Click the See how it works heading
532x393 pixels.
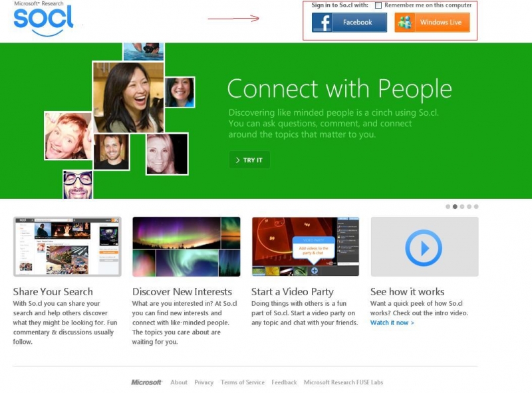click(x=408, y=291)
